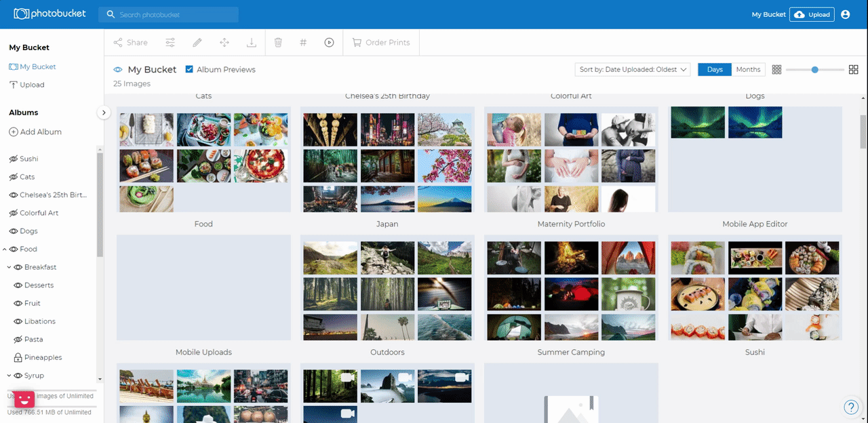
Task: Open the Share option in toolbar
Action: pos(130,43)
